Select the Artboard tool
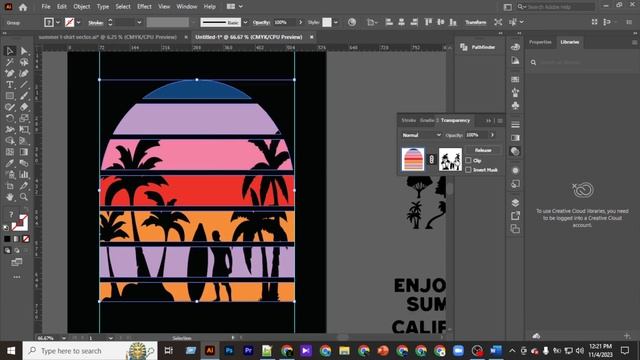Screen dimensions: 640x360 pyautogui.click(x=10, y=186)
